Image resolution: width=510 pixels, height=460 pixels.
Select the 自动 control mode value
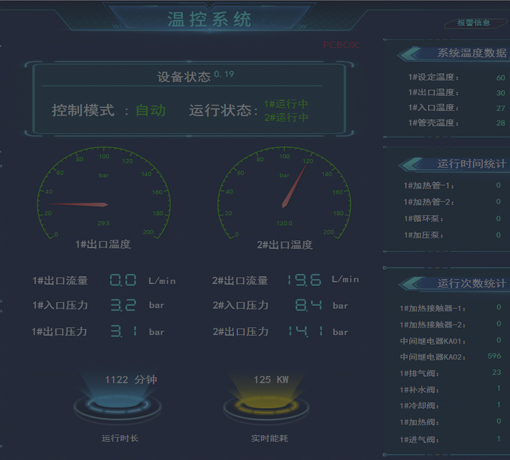151,110
